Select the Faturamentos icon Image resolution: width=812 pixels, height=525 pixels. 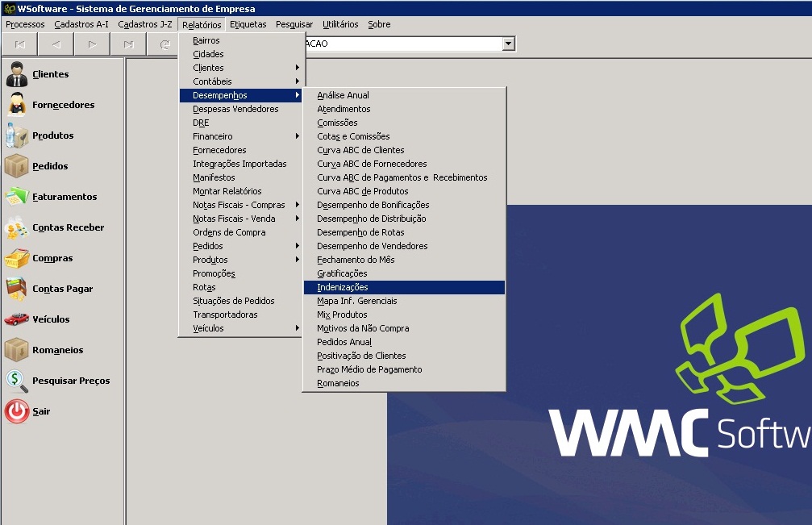tap(17, 197)
